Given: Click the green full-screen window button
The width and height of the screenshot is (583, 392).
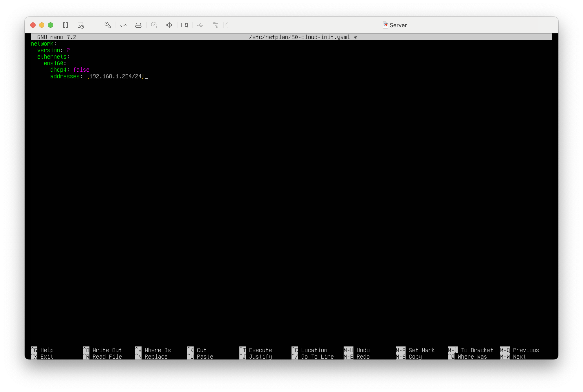Looking at the screenshot, I should tap(51, 25).
